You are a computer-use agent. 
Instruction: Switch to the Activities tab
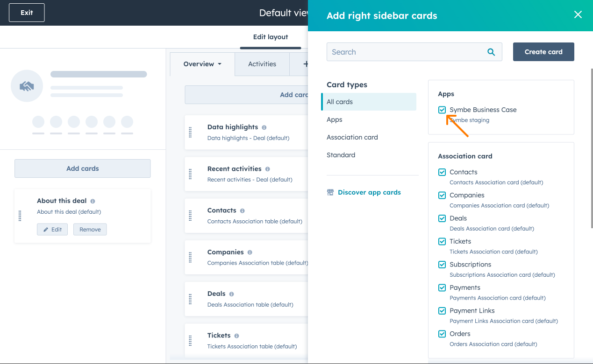(x=262, y=64)
